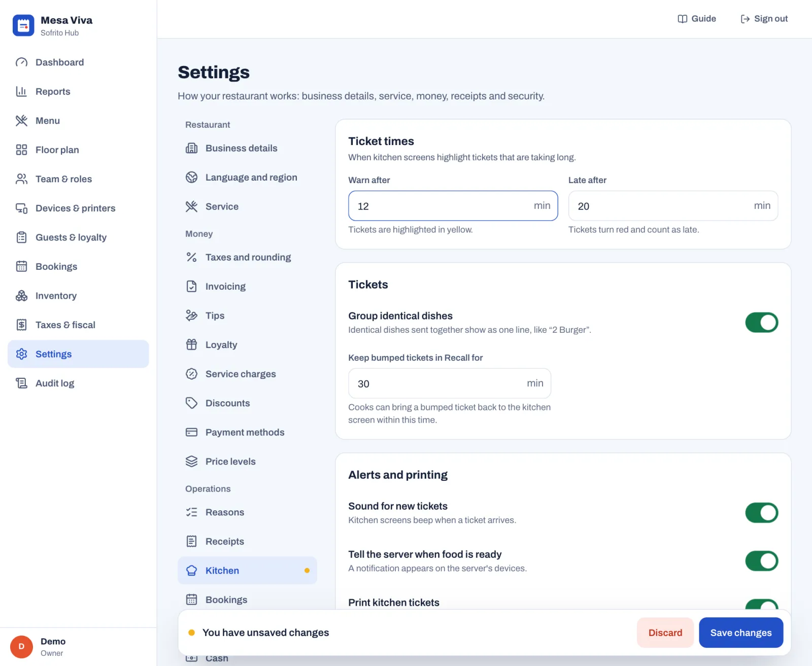812x666 pixels.
Task: Open Devices & printers icon
Action: [21, 208]
